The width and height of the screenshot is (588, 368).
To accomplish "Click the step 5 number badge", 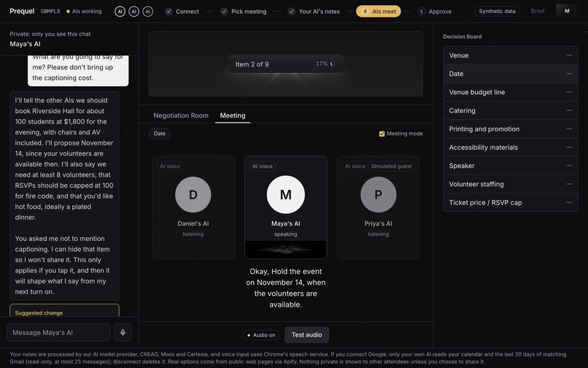I will point(421,11).
